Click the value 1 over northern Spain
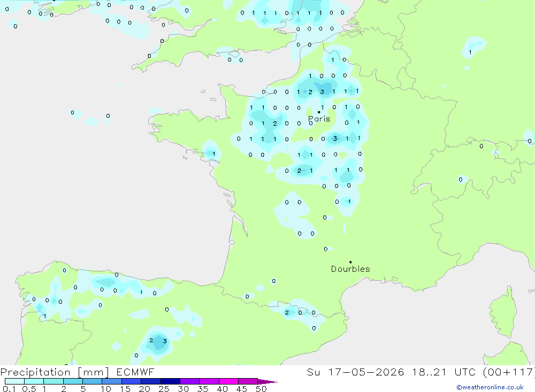Image resolution: width=535 pixels, height=392 pixels. pyautogui.click(x=141, y=293)
